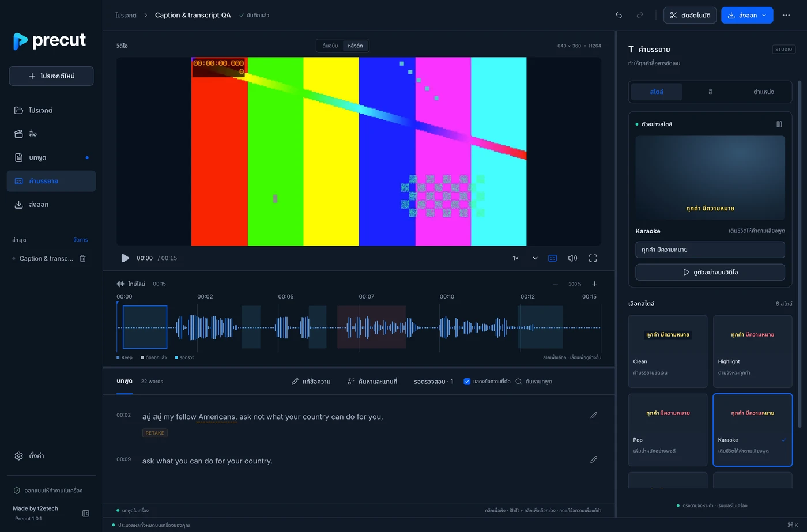Select the บทพูด transcript tab
This screenshot has height=532, width=807.
(125, 382)
